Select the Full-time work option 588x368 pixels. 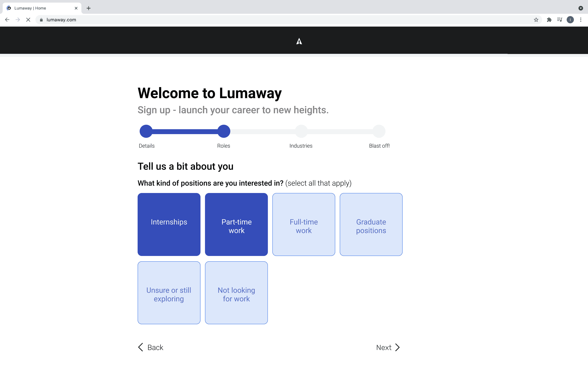(304, 224)
